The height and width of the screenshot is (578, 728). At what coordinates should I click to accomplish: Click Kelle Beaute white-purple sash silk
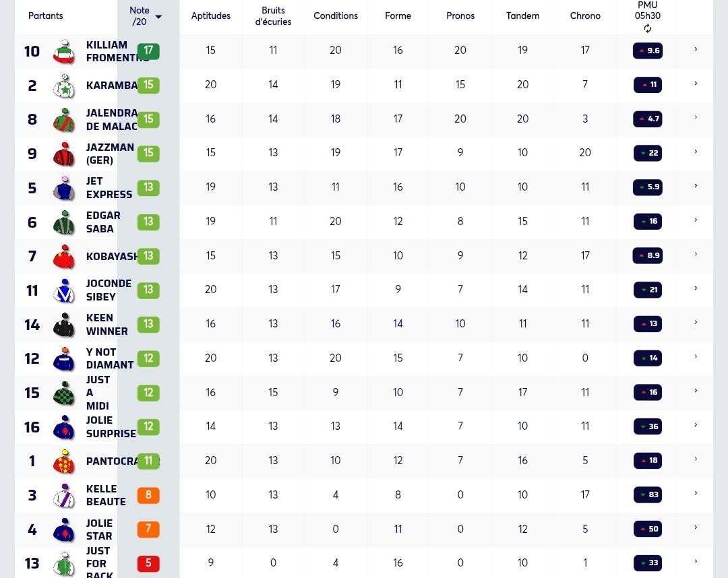pyautogui.click(x=64, y=496)
